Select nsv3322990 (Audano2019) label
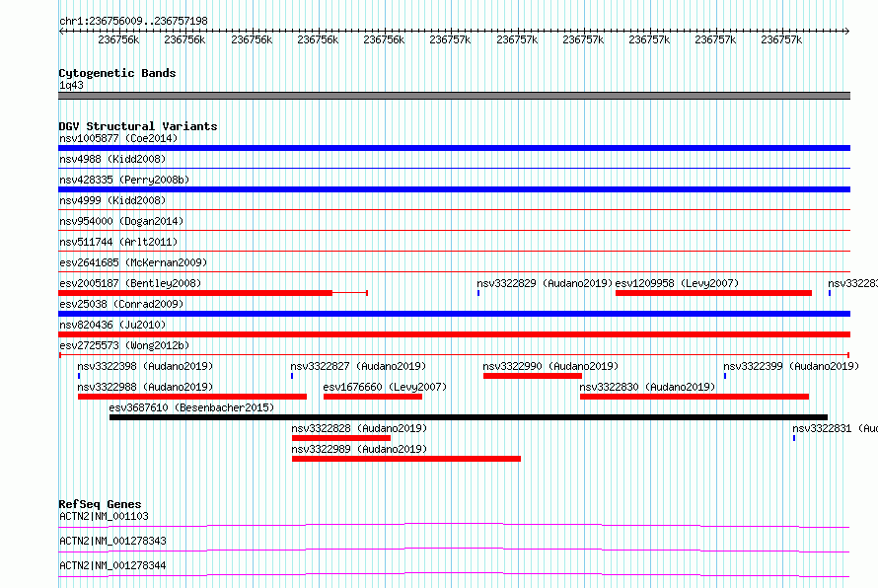Viewport: 878px width, 588px height. tap(550, 366)
